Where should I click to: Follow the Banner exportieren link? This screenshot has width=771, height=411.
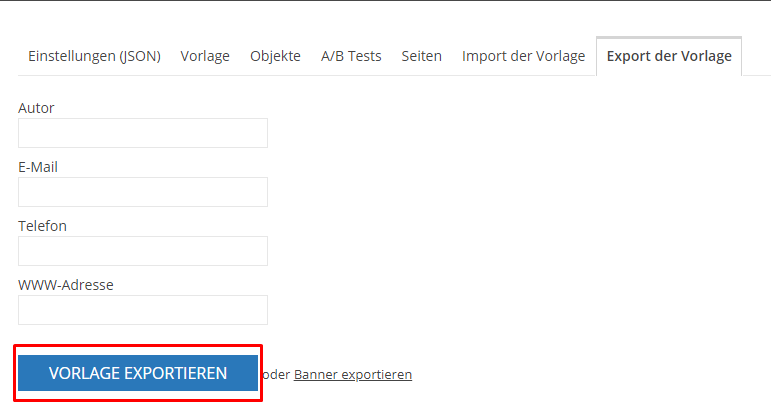click(x=353, y=375)
